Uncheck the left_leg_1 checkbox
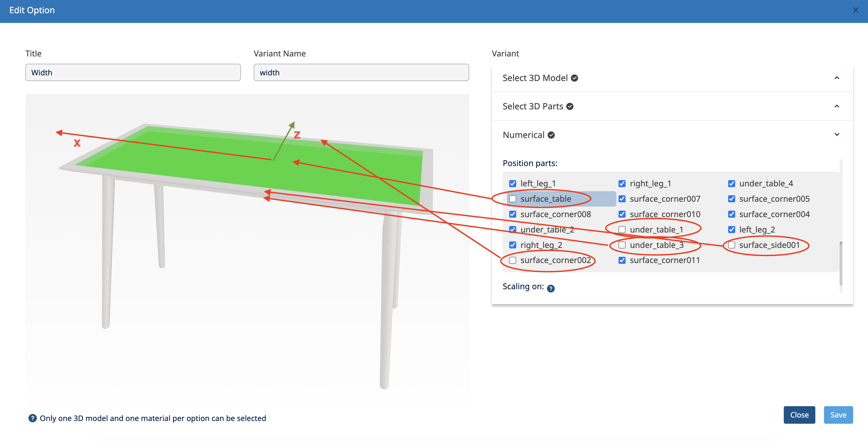The image size is (868, 441). click(512, 184)
